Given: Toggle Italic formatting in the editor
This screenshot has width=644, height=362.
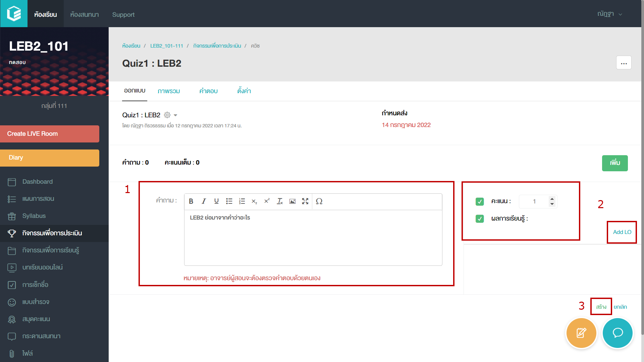Looking at the screenshot, I should pyautogui.click(x=204, y=201).
